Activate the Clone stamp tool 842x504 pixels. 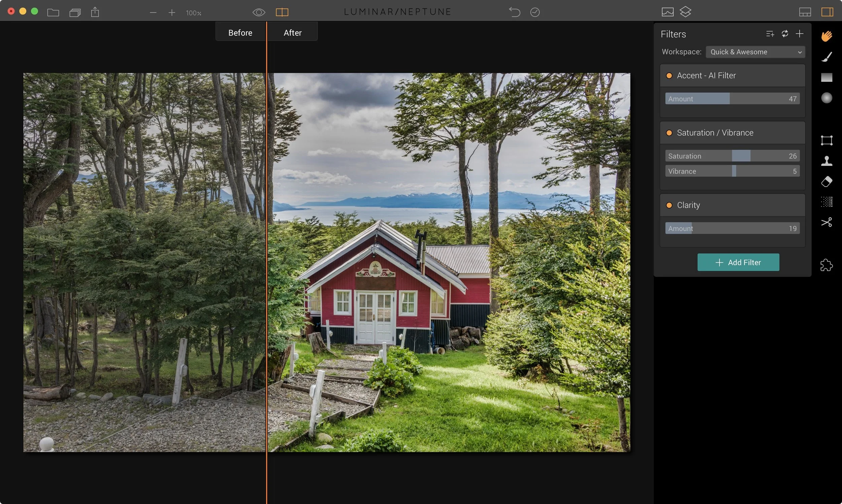(827, 161)
